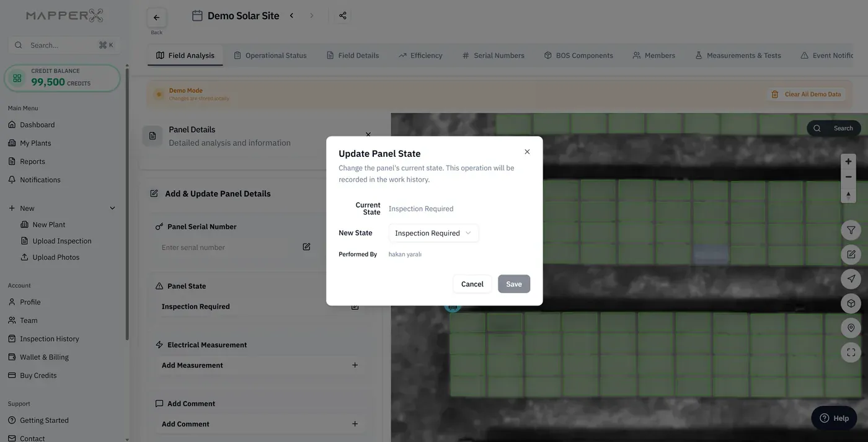Open Dashboard from main menu

pyautogui.click(x=37, y=125)
